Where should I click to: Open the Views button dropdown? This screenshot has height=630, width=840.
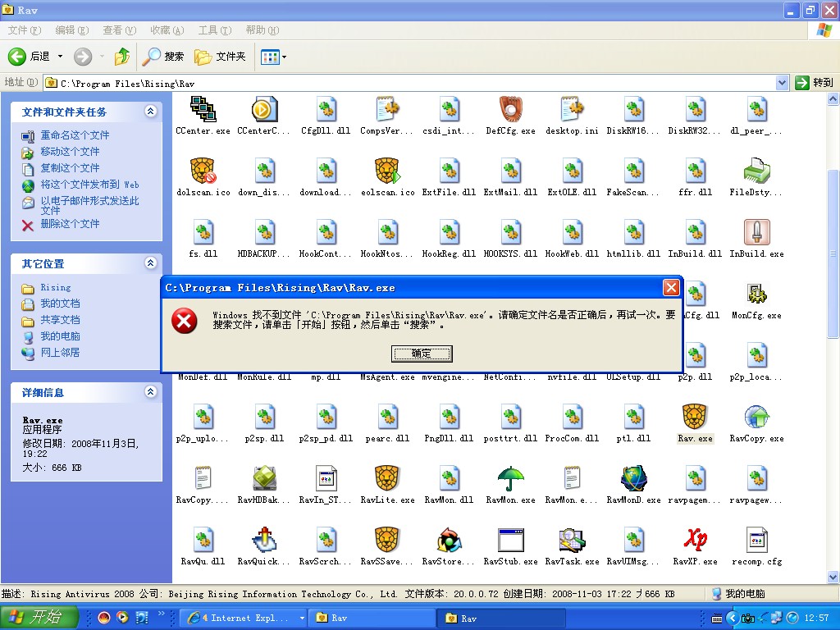[284, 57]
